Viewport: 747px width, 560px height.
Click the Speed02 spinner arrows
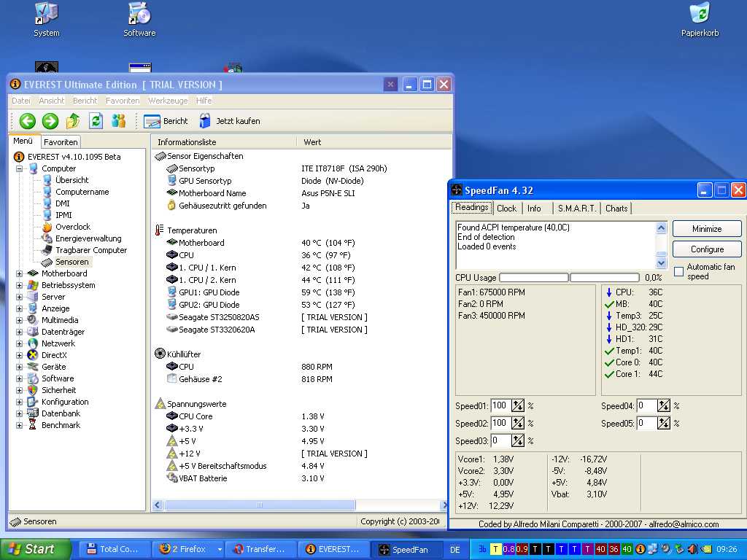click(518, 424)
